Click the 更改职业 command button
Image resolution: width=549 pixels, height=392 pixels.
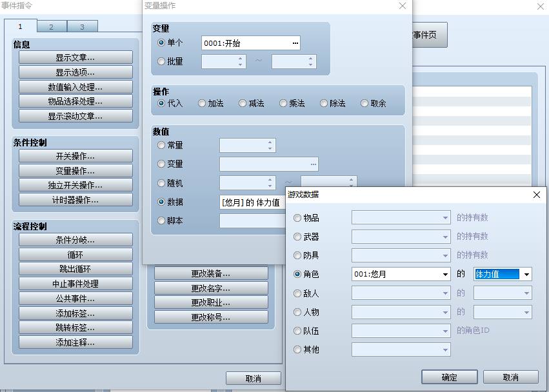[211, 302]
